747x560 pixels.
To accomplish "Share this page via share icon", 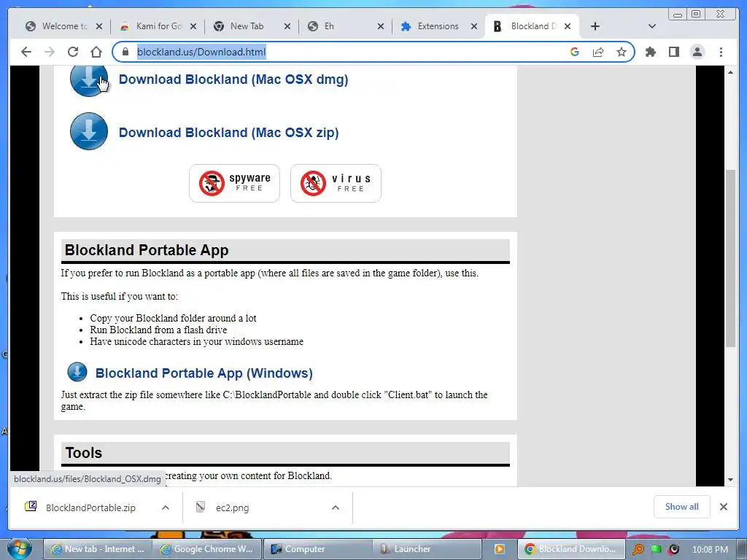I will 598,52.
